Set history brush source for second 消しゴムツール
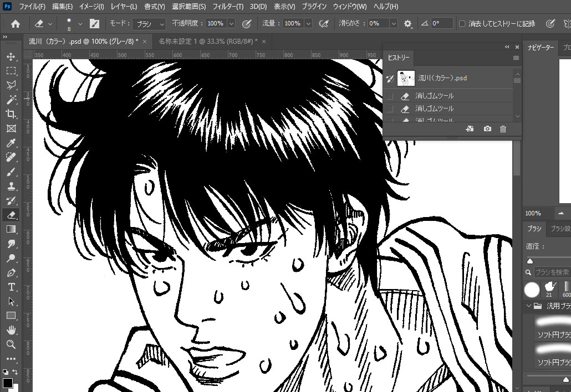 pyautogui.click(x=390, y=109)
